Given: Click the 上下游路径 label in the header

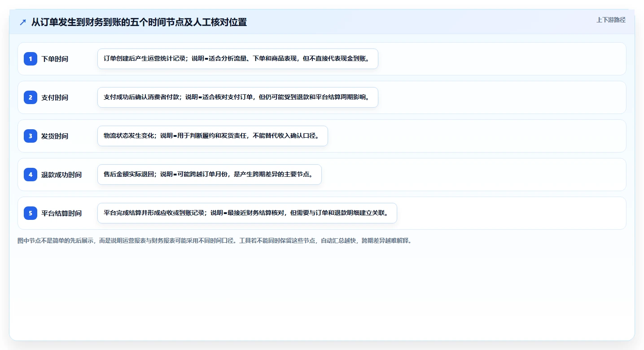Looking at the screenshot, I should point(611,20).
